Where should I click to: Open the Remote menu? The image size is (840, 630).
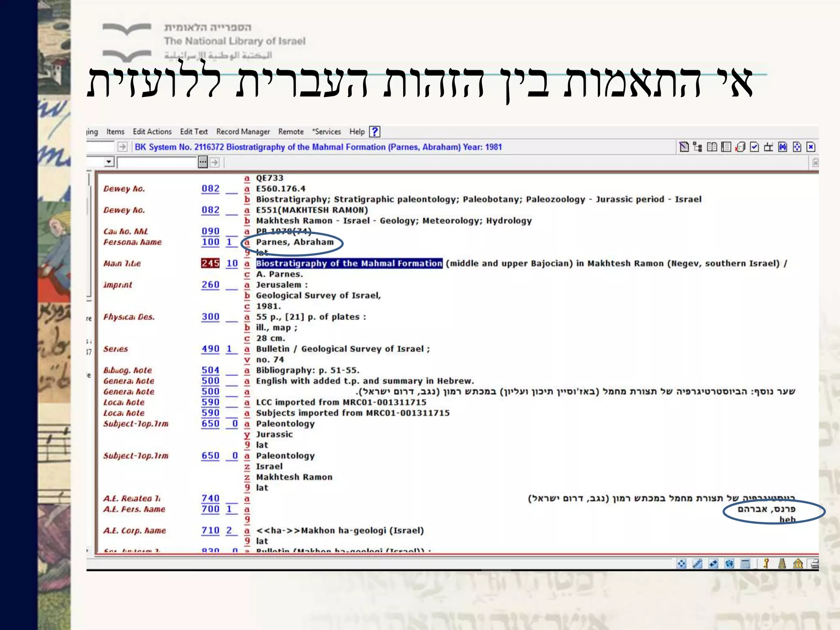pos(291,132)
